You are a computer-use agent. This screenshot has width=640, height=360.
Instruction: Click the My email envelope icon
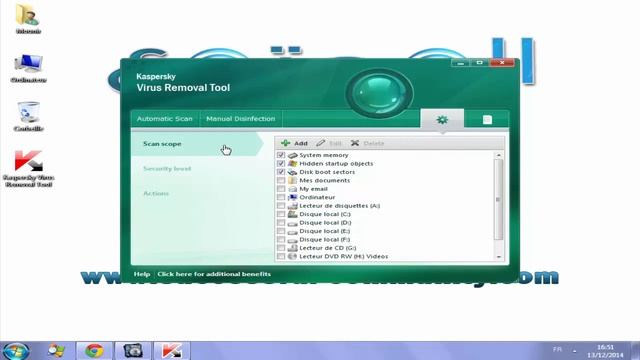(x=292, y=189)
